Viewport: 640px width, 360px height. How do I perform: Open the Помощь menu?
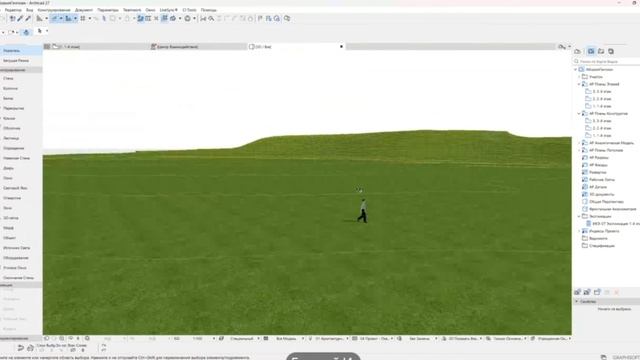tap(209, 10)
